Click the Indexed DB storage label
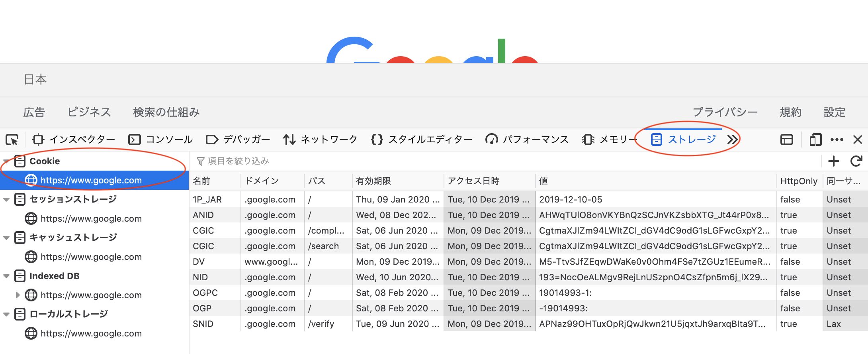868x354 pixels. pyautogui.click(x=55, y=276)
